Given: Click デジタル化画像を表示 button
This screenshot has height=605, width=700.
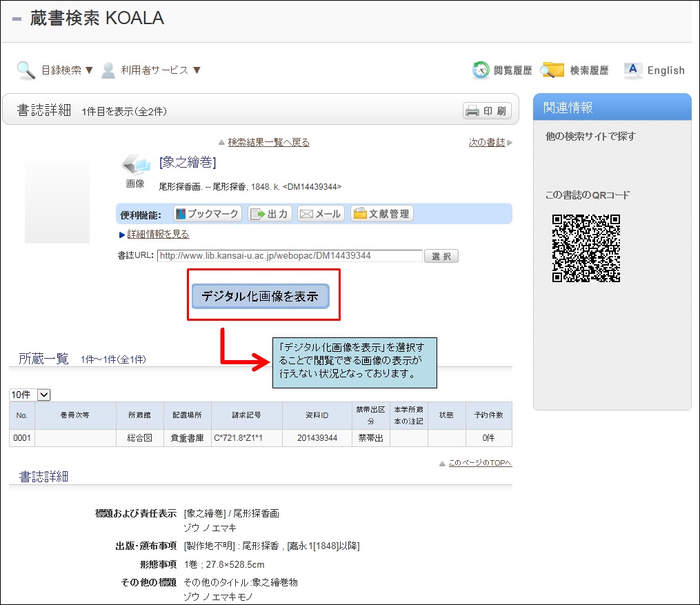Looking at the screenshot, I should coord(260,297).
